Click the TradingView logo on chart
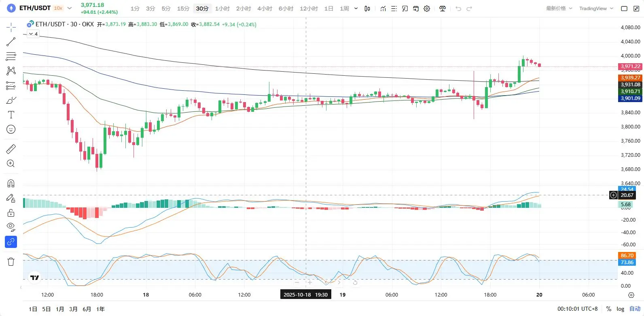The height and width of the screenshot is (316, 644). [35, 278]
